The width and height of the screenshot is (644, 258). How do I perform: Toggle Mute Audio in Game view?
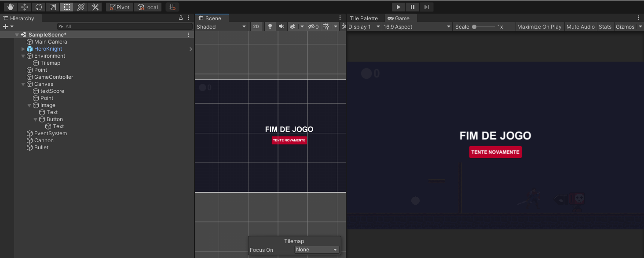tap(581, 26)
